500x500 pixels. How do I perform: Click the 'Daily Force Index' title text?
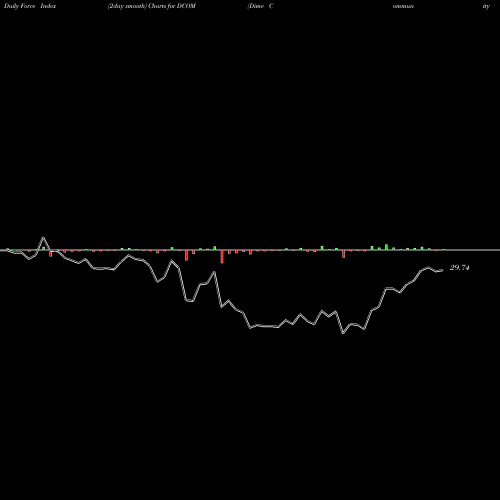click(x=30, y=6)
